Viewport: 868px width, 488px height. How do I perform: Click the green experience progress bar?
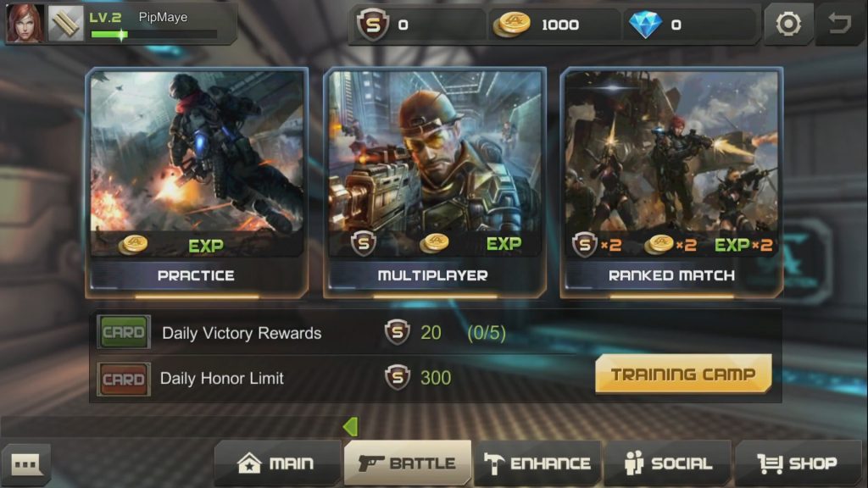tap(153, 34)
